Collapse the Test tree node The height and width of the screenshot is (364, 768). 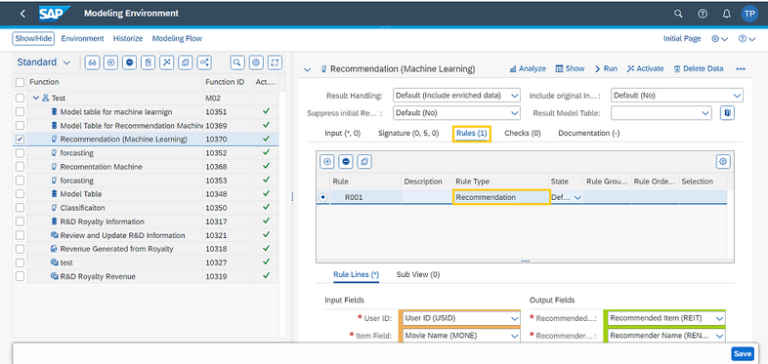[36, 98]
